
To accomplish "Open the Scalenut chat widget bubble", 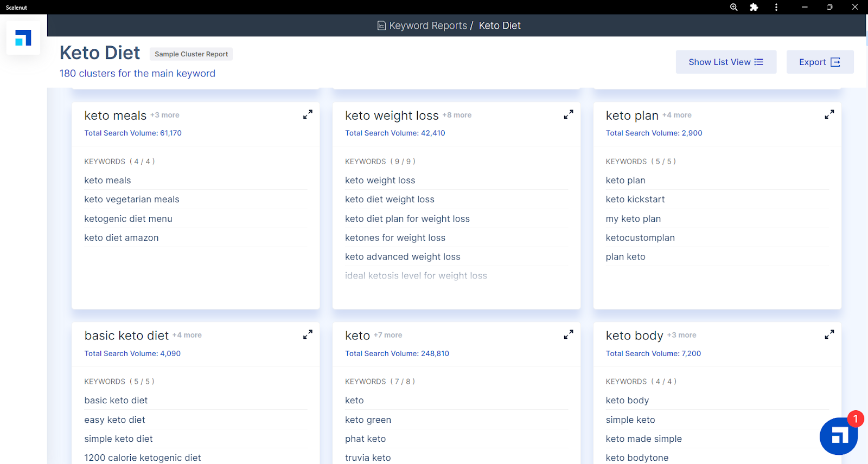I will click(839, 436).
